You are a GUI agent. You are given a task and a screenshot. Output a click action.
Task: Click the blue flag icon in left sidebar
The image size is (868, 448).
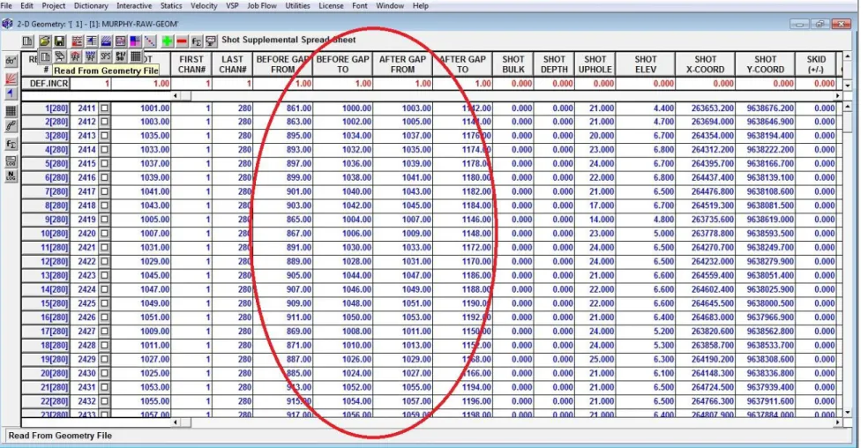(x=11, y=93)
